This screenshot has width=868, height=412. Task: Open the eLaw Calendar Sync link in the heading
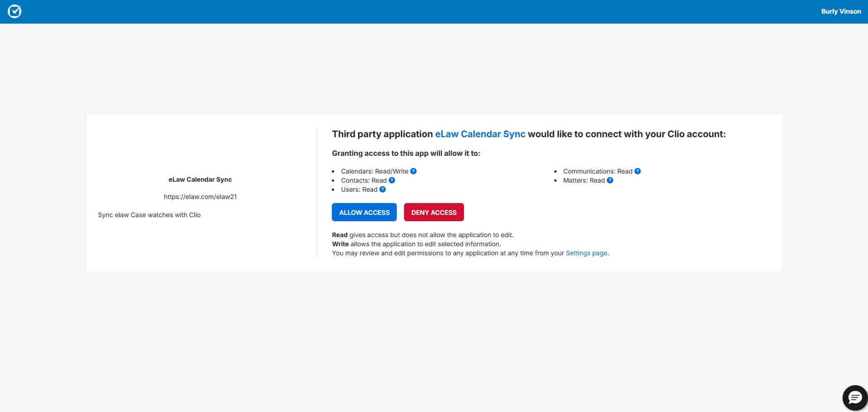(480, 134)
